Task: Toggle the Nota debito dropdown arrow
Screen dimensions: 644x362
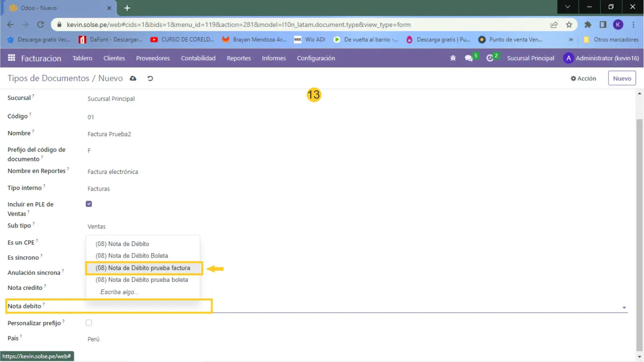Action: [x=624, y=308]
